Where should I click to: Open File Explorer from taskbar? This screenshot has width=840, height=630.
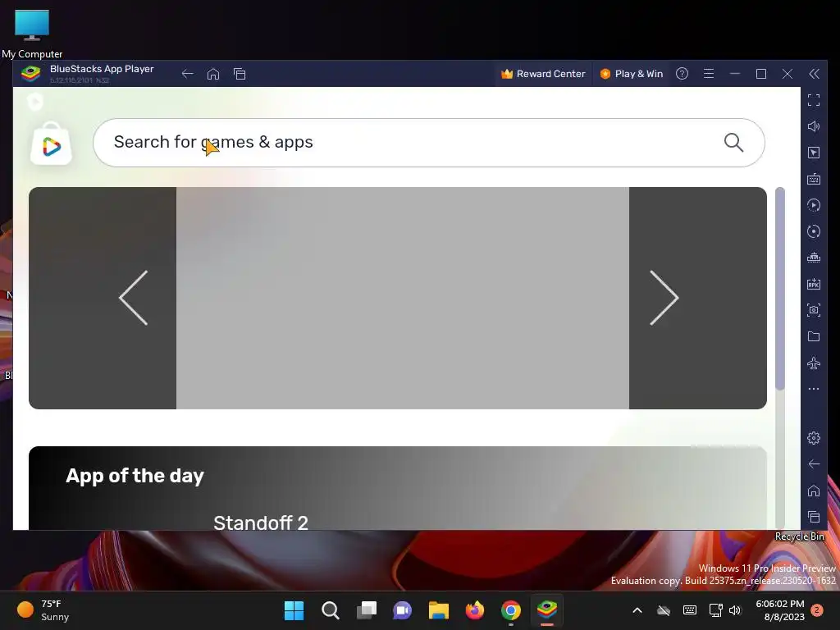tap(439, 610)
